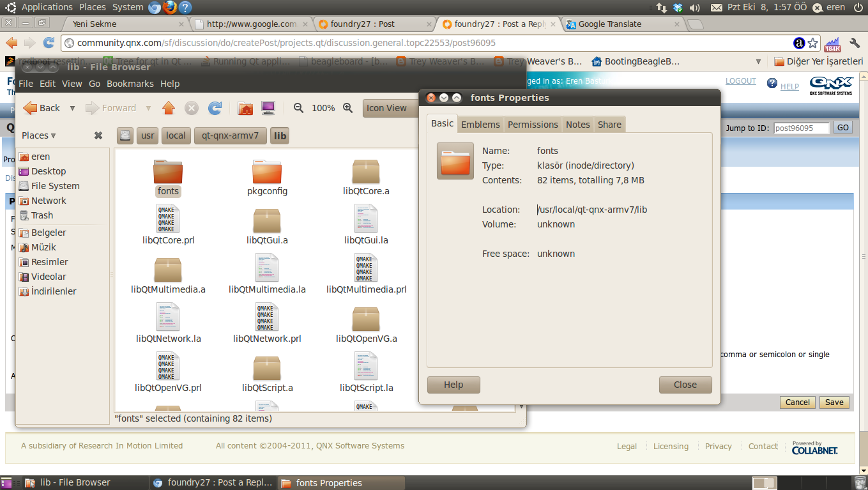Click the Jump to ID input field
The image size is (868, 490).
click(801, 128)
